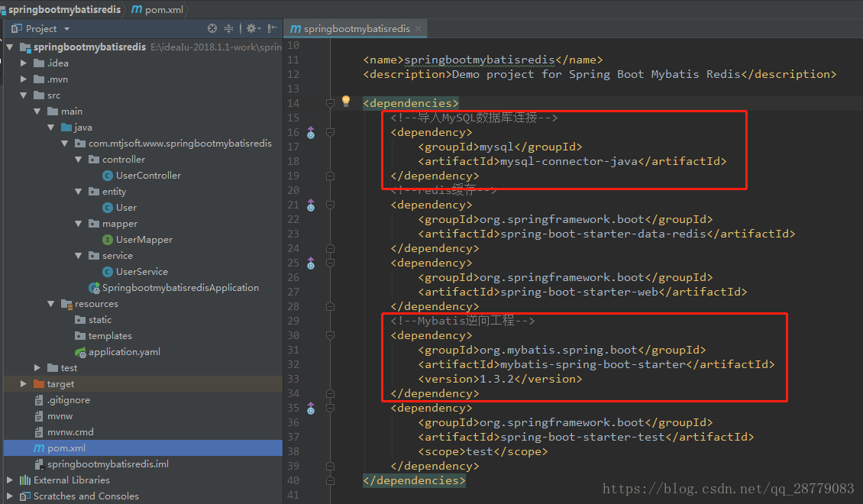
Task: Fold the dependency block at line 30
Action: click(x=330, y=336)
